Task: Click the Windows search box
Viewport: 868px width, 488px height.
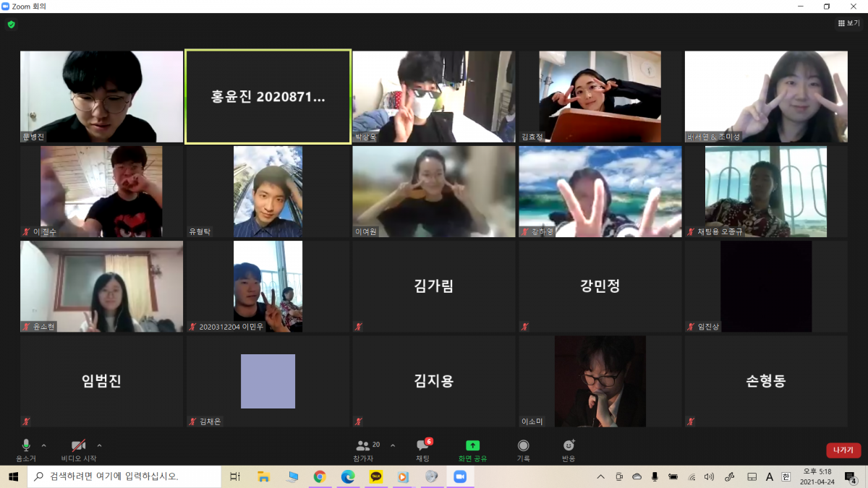Action: (123, 476)
